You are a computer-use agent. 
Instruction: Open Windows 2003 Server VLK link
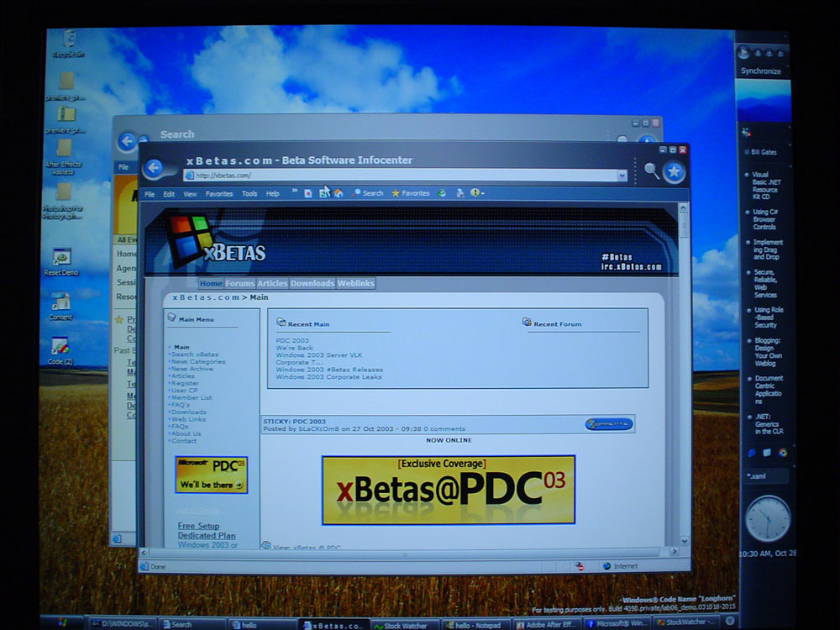(x=318, y=354)
